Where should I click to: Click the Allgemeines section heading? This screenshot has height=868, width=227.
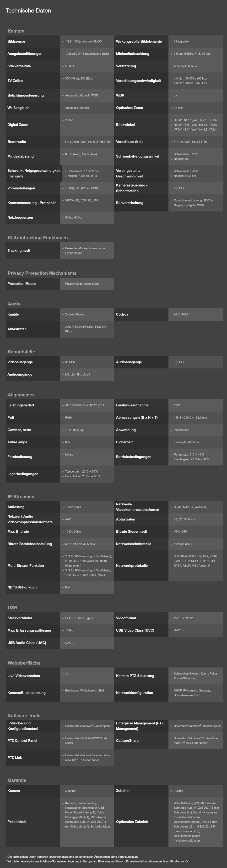(x=21, y=395)
